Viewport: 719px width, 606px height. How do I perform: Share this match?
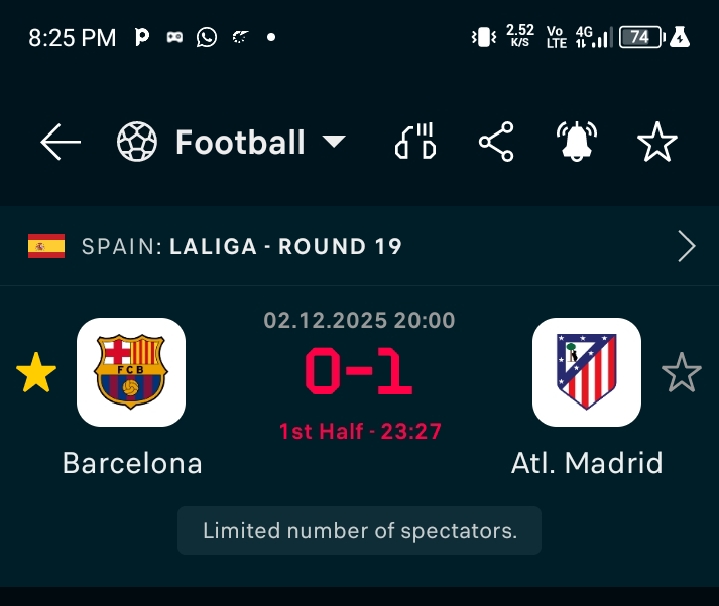click(x=496, y=143)
